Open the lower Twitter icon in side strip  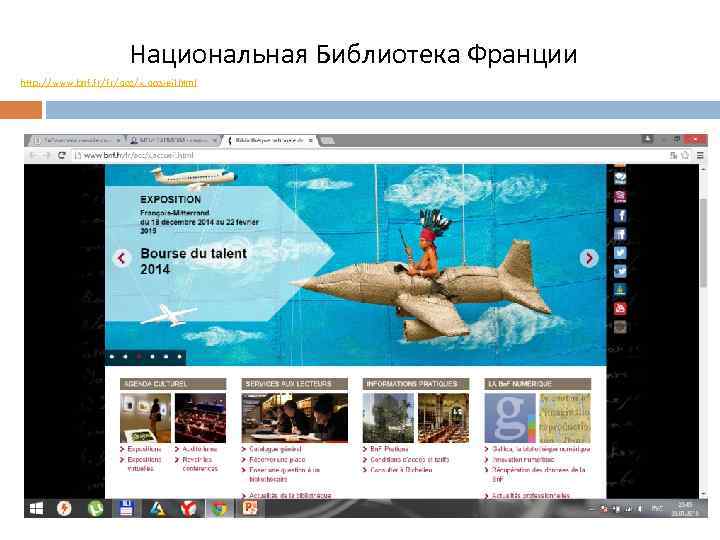[x=620, y=271]
